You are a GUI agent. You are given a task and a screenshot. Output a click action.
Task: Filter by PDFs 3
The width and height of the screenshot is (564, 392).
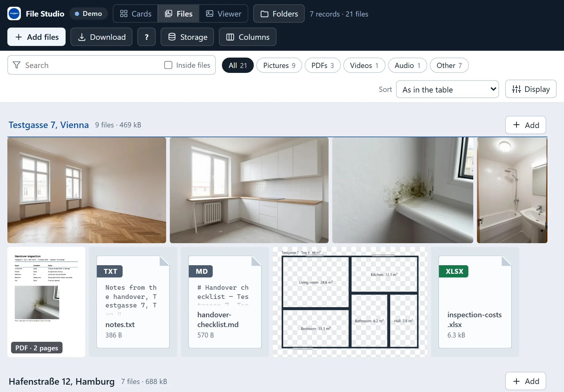point(323,66)
